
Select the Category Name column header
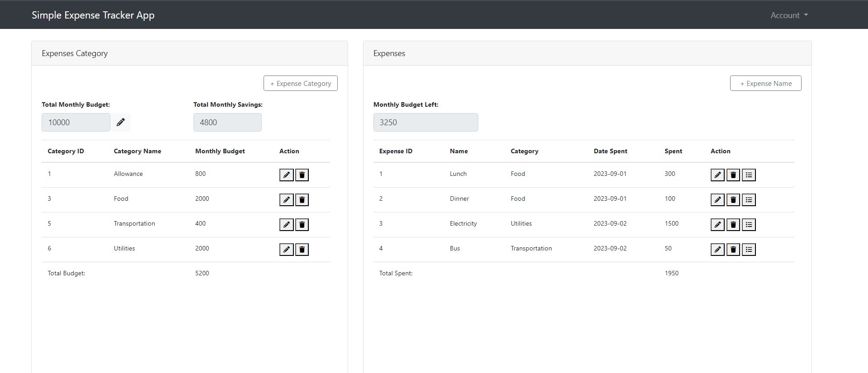(x=137, y=151)
